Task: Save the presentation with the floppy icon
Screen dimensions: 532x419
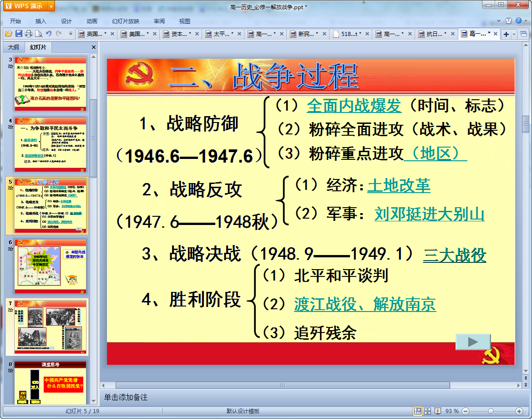Action: [19, 34]
